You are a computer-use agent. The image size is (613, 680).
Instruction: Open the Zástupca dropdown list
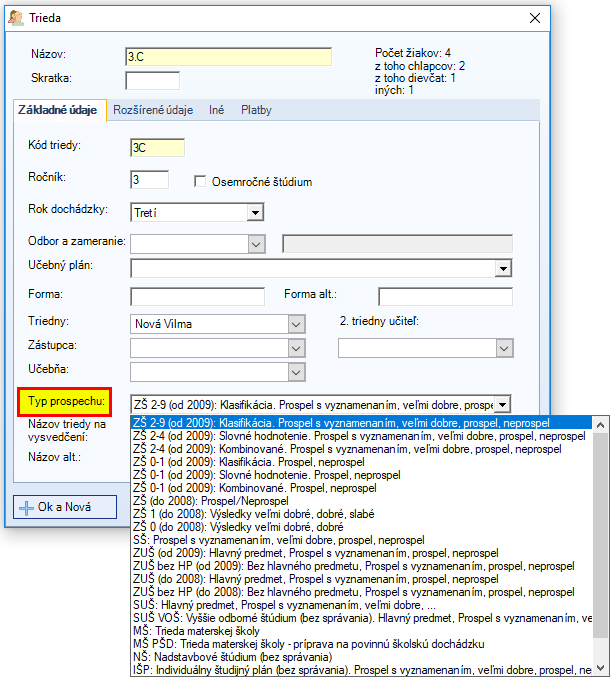(297, 348)
